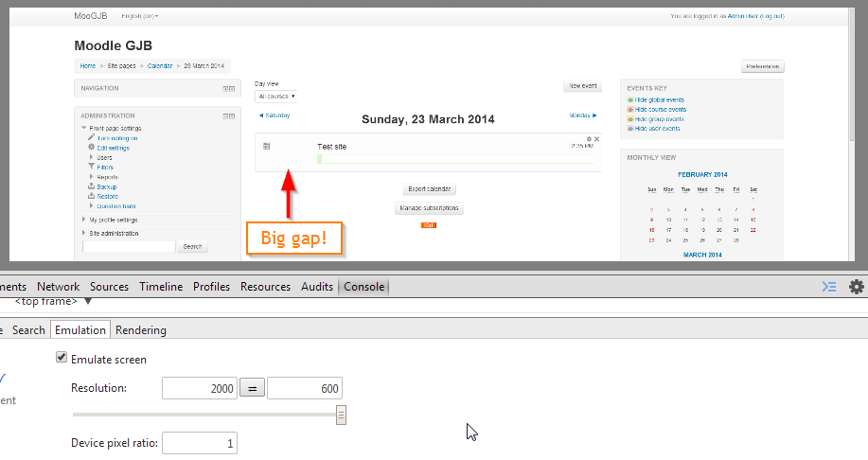Select the Emulation drawer tab
The height and width of the screenshot is (460, 868).
[80, 330]
